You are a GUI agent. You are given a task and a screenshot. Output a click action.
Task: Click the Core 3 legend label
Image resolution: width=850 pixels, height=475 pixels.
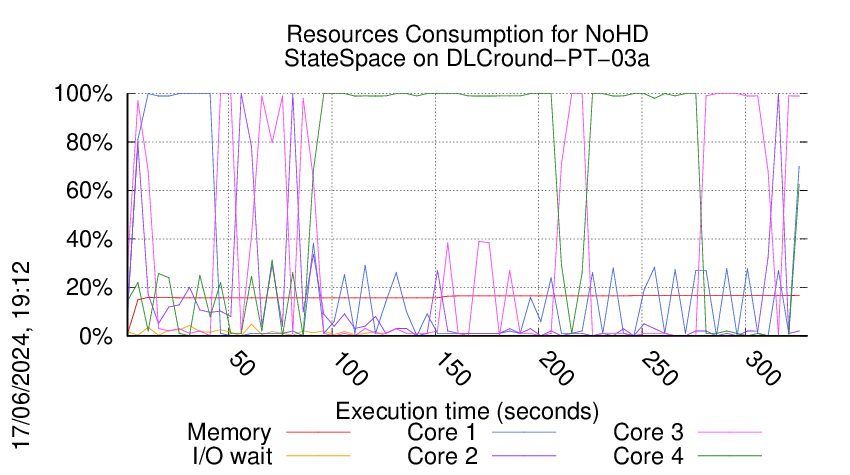click(x=648, y=433)
